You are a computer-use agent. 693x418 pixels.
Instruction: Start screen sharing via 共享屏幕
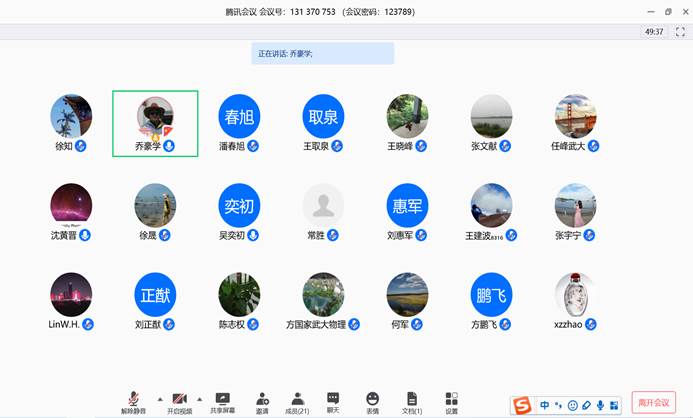click(x=222, y=401)
